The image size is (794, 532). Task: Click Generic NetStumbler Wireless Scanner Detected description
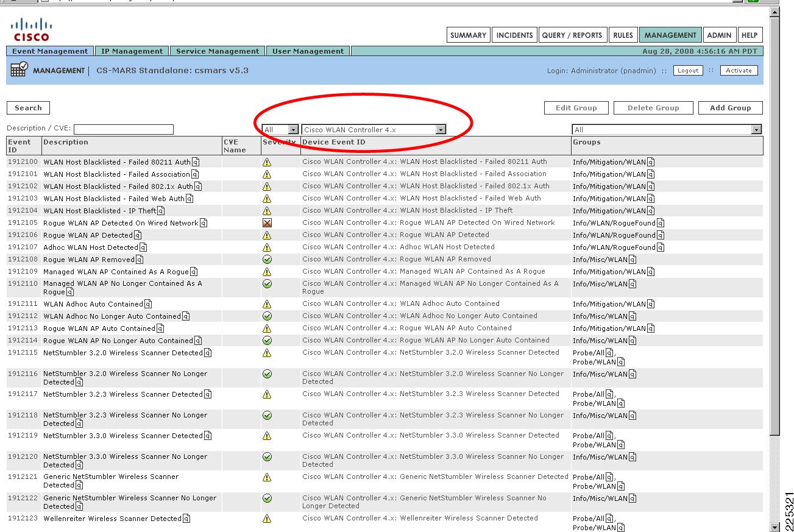click(111, 481)
